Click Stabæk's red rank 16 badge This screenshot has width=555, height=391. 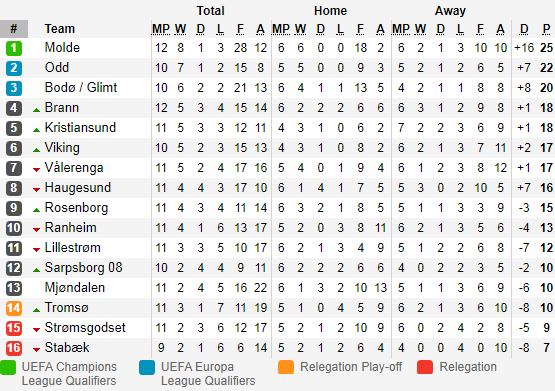(14, 348)
